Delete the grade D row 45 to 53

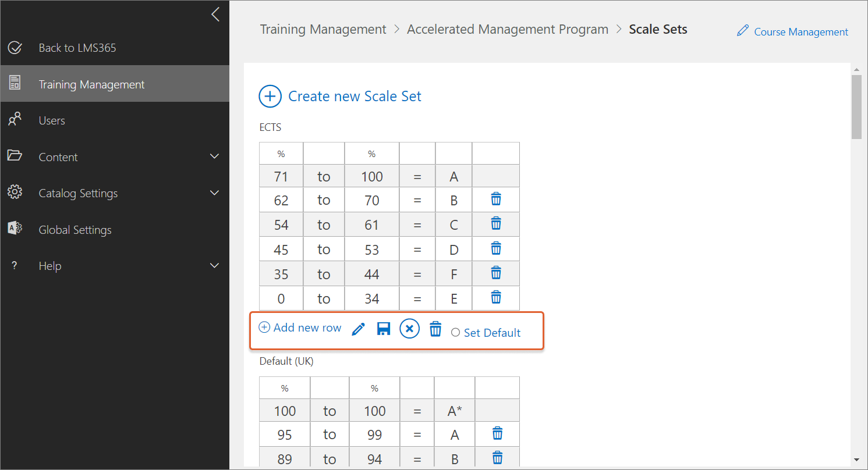(495, 249)
